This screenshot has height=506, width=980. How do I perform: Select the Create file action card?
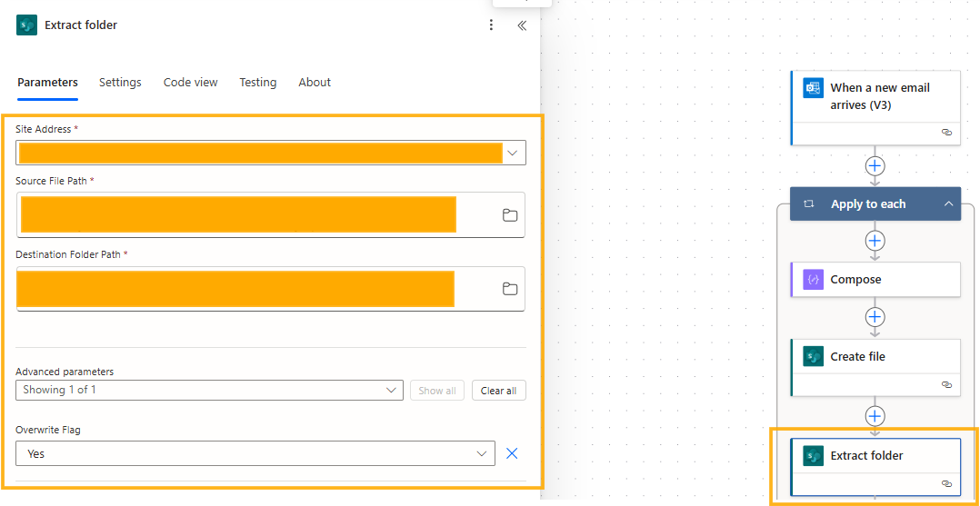pyautogui.click(x=875, y=367)
